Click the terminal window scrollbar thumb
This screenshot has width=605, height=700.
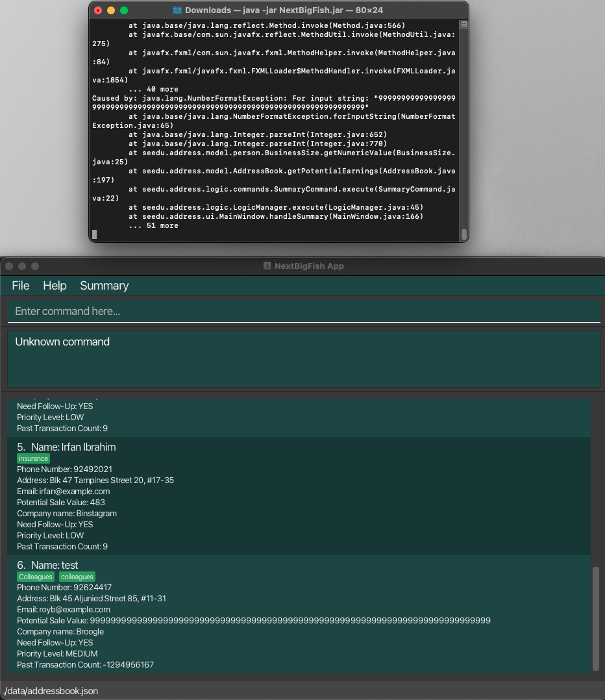coord(464,234)
